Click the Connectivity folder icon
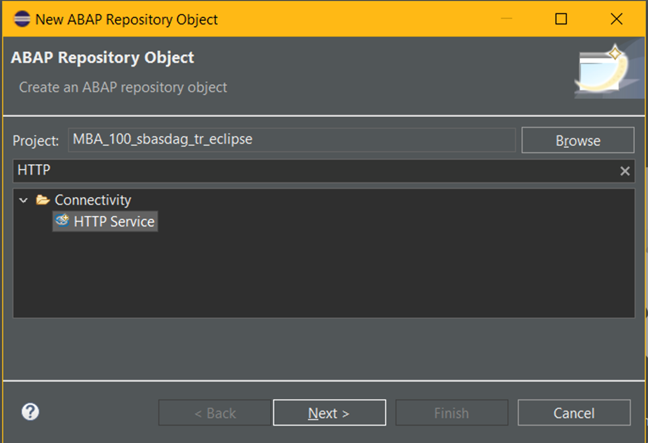The width and height of the screenshot is (648, 443). click(x=43, y=200)
